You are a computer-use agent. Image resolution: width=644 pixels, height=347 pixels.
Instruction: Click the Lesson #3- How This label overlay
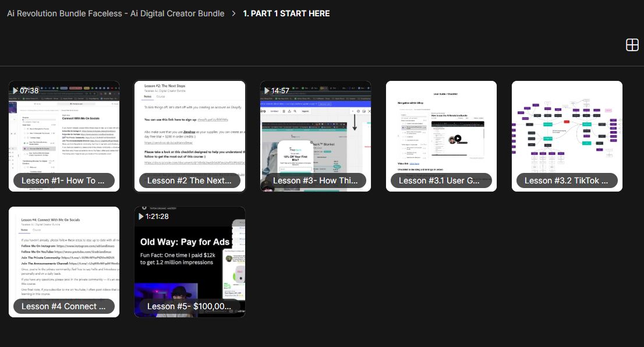click(315, 180)
